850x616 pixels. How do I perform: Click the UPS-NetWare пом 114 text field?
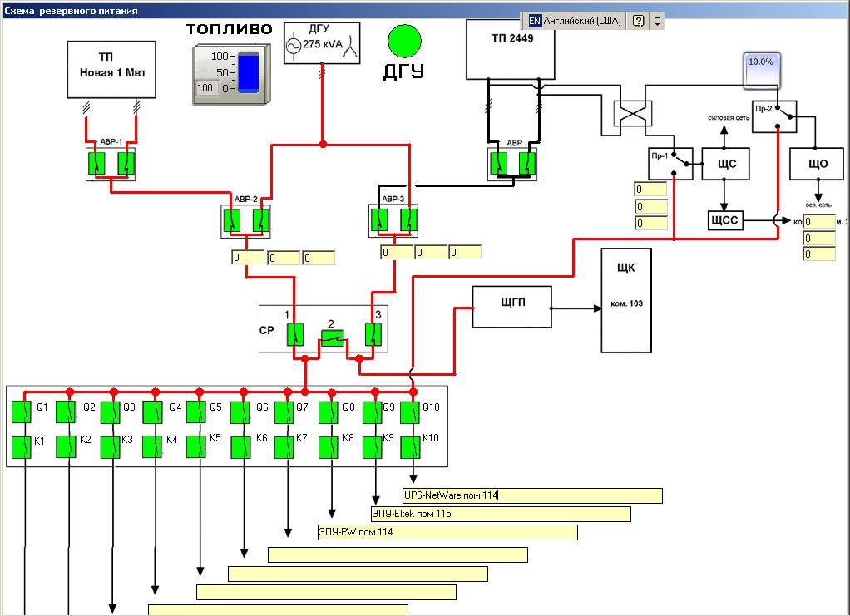[x=532, y=495]
